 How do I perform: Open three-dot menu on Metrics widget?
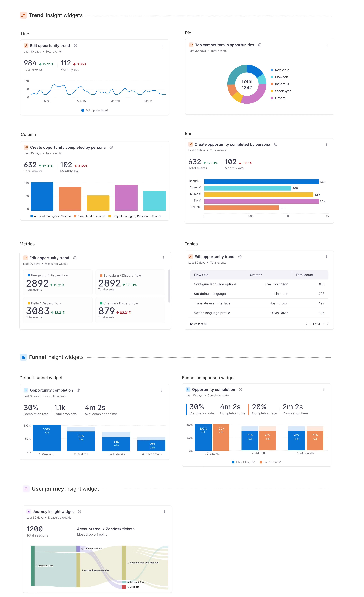(163, 258)
